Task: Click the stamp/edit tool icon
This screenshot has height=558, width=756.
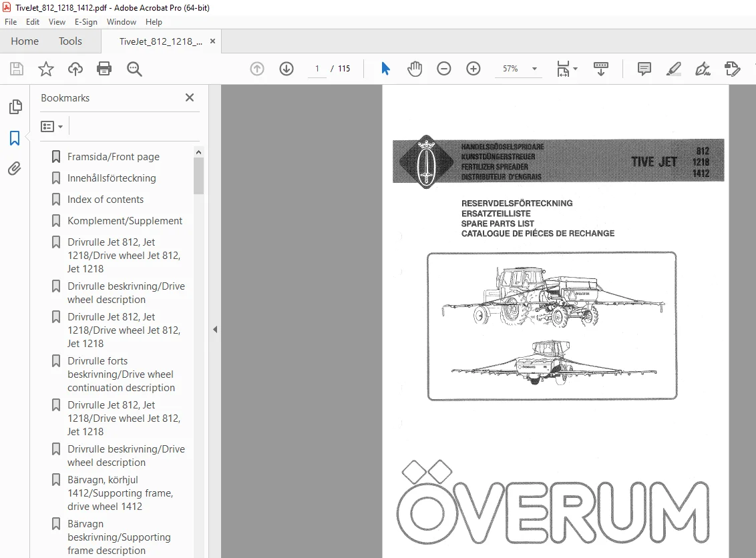Action: [x=732, y=69]
